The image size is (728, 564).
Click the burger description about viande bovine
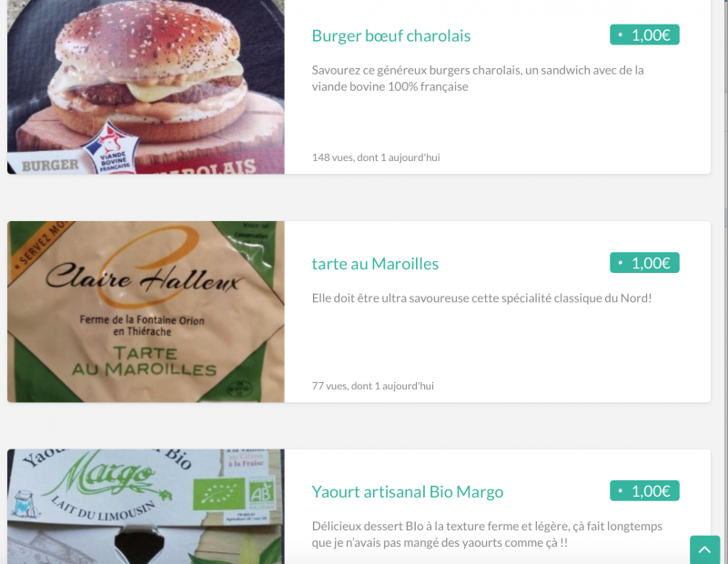pos(478,78)
